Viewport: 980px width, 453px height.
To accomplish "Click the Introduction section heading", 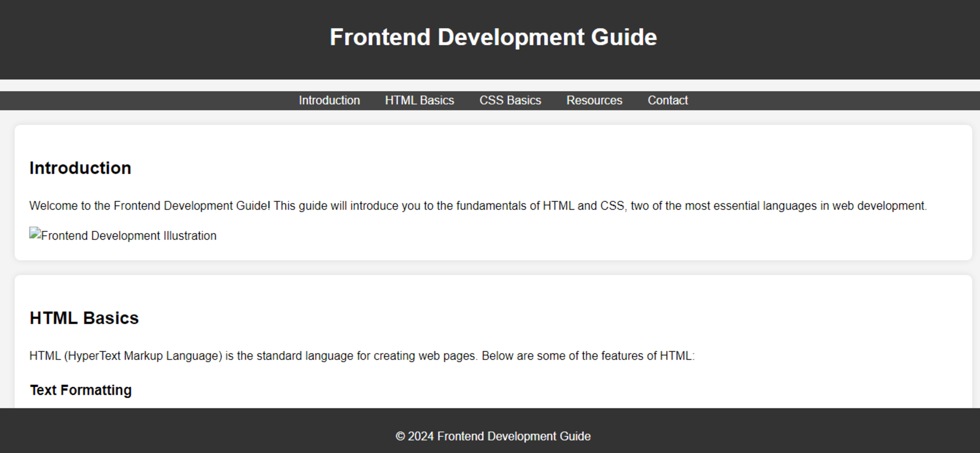I will (80, 168).
